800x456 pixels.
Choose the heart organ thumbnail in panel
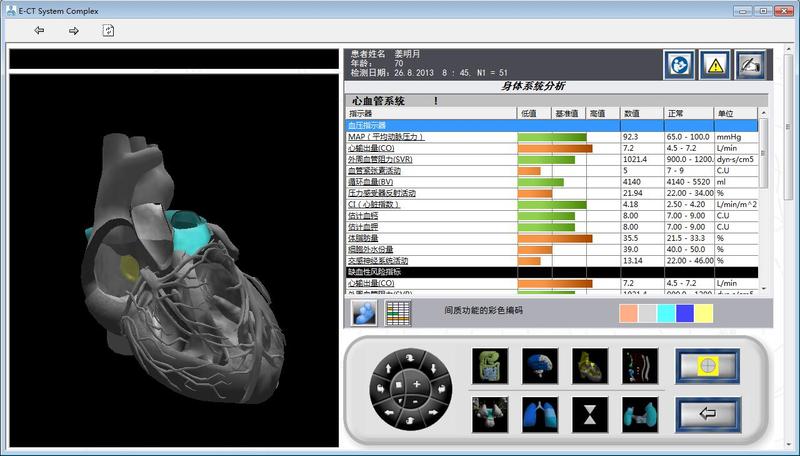pyautogui.click(x=588, y=364)
